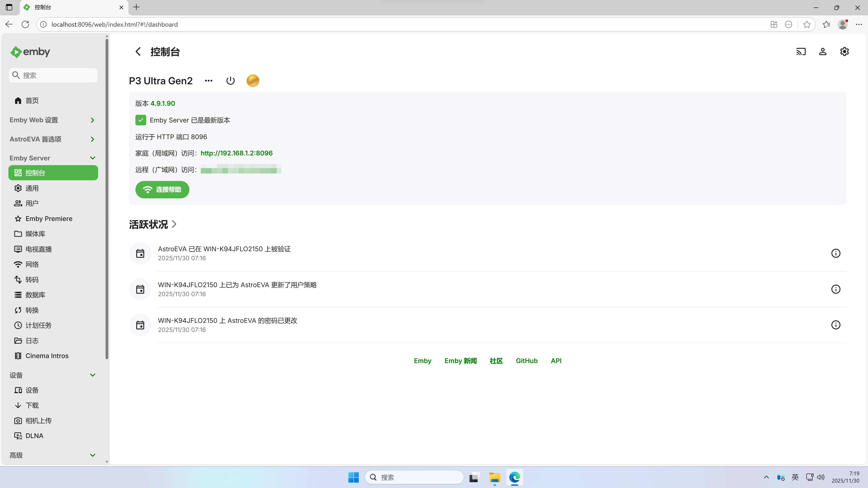Open the three-dots server options menu
Image resolution: width=868 pixels, height=488 pixels.
[x=209, y=81]
